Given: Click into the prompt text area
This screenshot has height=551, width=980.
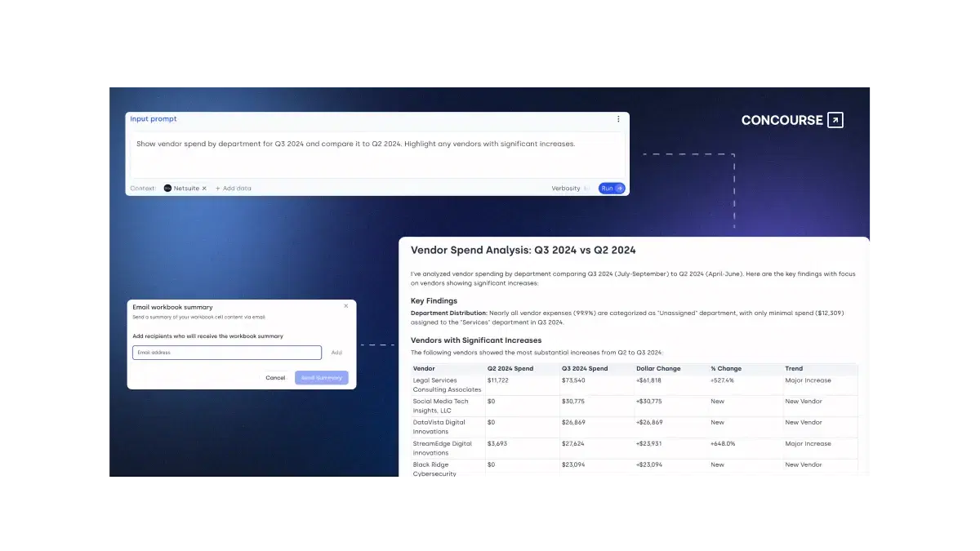Looking at the screenshot, I should tap(377, 154).
